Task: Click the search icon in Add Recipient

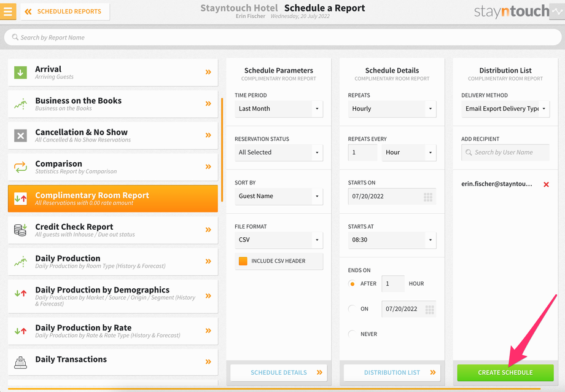Action: pos(469,152)
